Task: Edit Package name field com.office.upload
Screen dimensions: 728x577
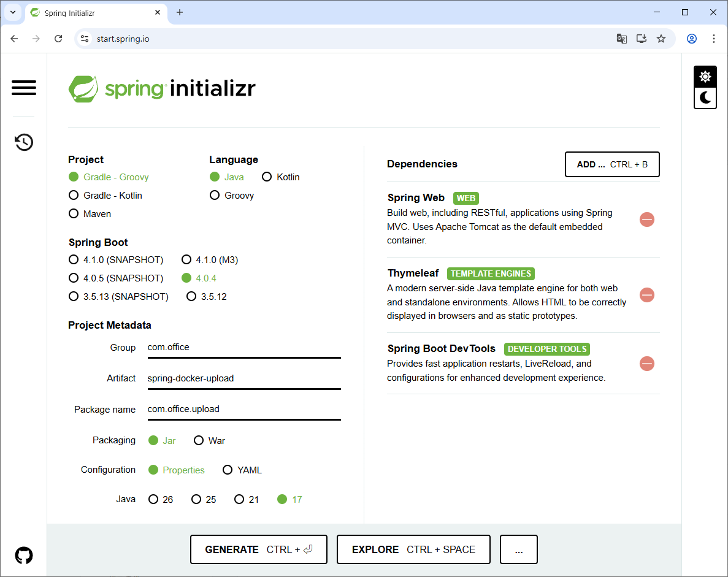Action: click(x=244, y=410)
